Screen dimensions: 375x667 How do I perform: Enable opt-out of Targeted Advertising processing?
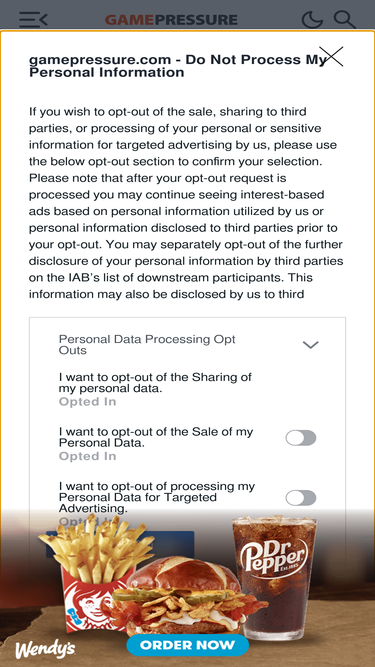coord(301,498)
